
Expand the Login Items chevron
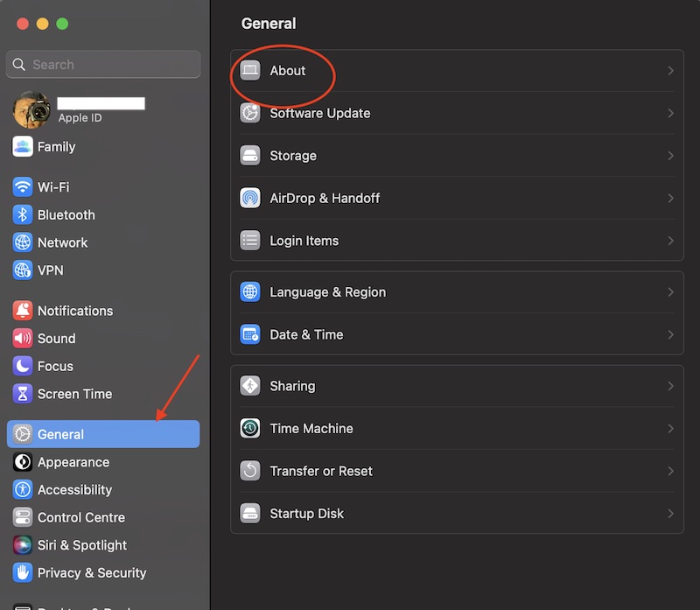(x=670, y=241)
